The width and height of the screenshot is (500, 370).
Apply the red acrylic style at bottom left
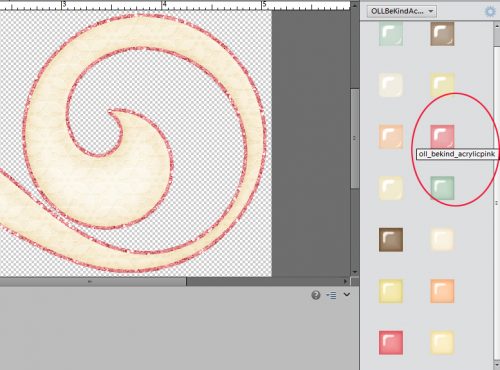click(x=391, y=342)
